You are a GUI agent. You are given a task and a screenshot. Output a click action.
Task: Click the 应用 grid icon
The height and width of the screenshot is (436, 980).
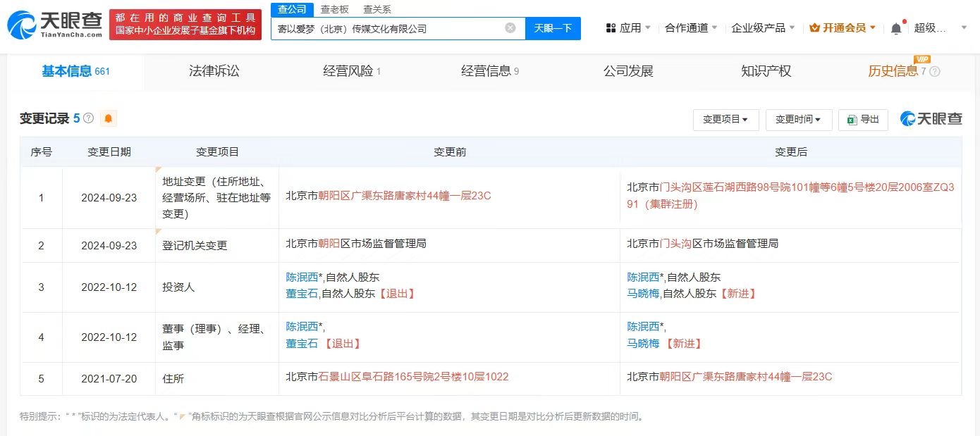pos(611,28)
